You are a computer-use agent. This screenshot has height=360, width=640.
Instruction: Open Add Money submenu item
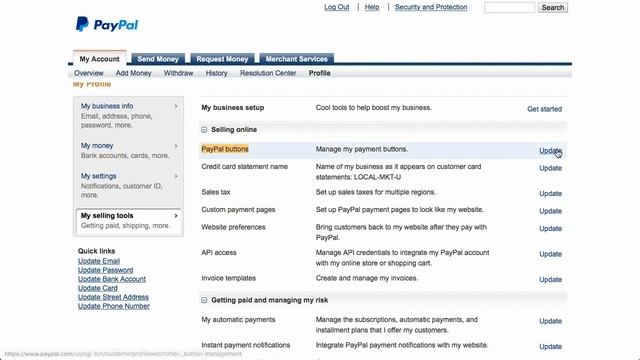click(x=133, y=73)
